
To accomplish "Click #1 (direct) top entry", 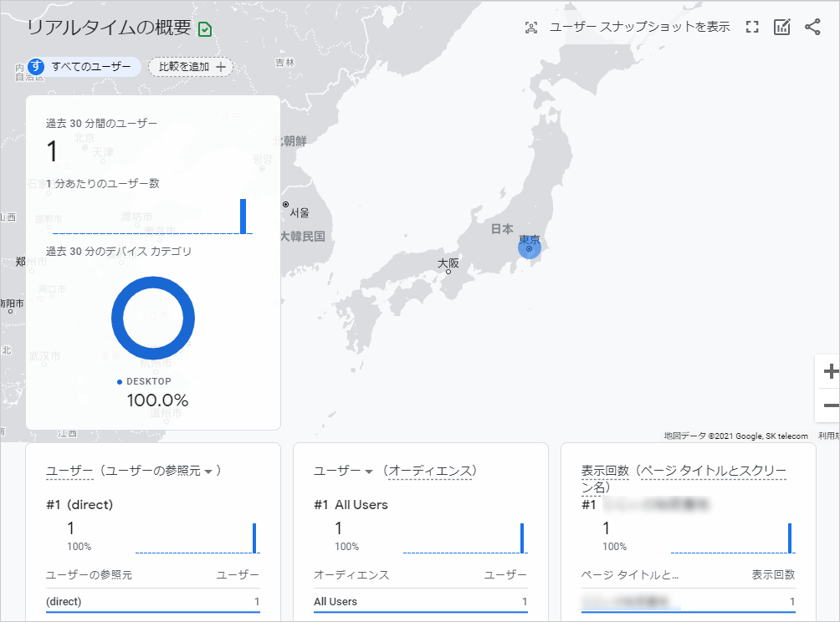I will pos(79,505).
